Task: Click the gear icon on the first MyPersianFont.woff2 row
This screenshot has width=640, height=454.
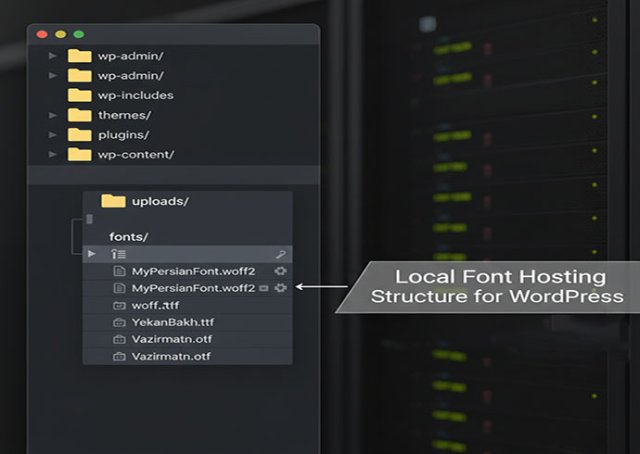Action: coord(280,271)
